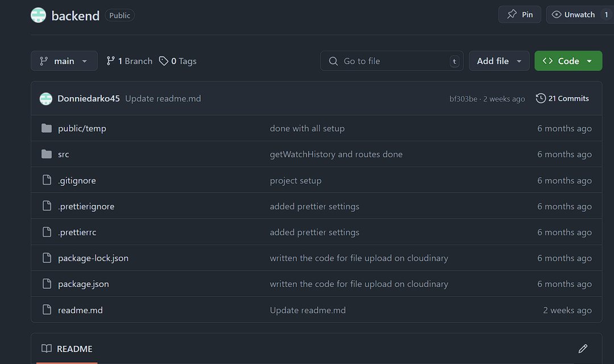Click the folder icon beside src
The height and width of the screenshot is (364, 614).
(47, 154)
